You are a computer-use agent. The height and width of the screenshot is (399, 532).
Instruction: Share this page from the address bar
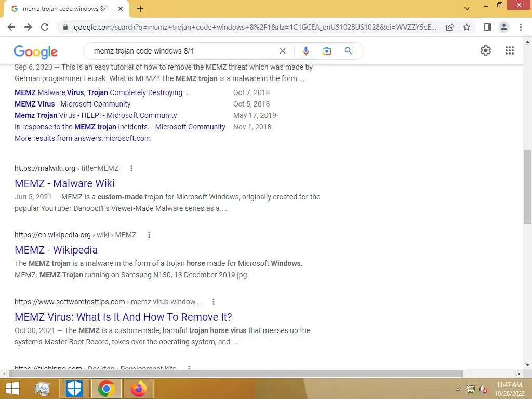pyautogui.click(x=450, y=27)
